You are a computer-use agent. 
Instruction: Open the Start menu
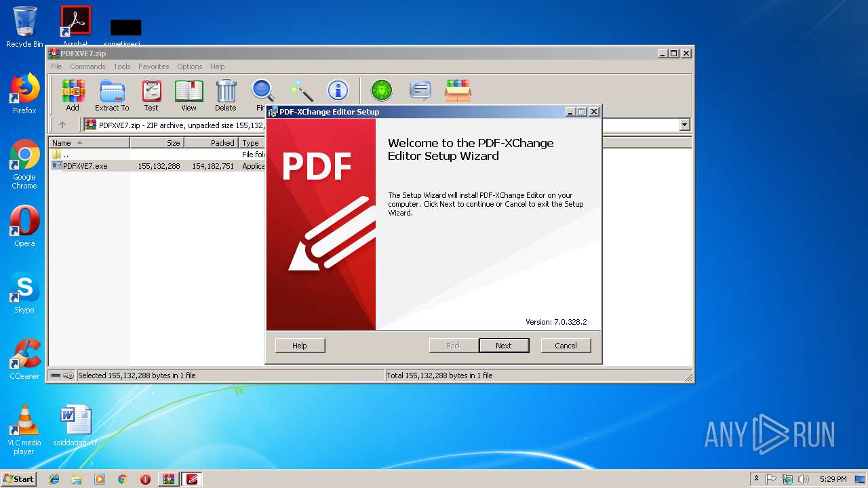click(x=19, y=479)
